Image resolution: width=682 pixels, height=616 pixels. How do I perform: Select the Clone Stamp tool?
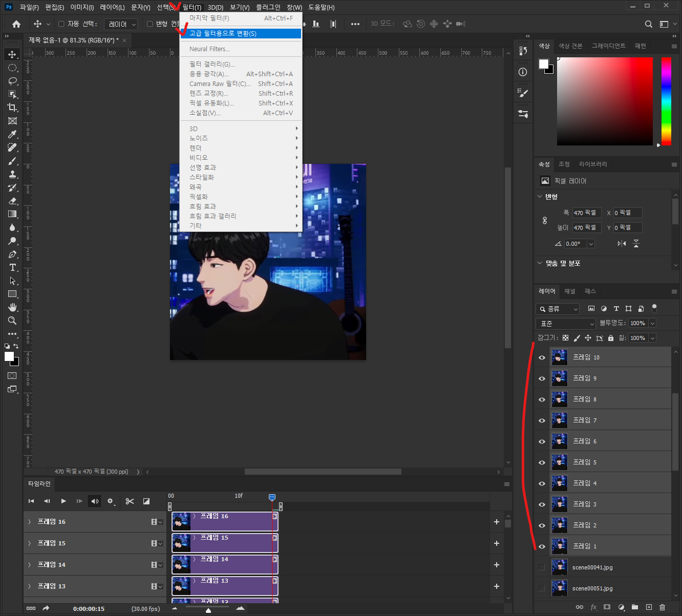point(12,174)
